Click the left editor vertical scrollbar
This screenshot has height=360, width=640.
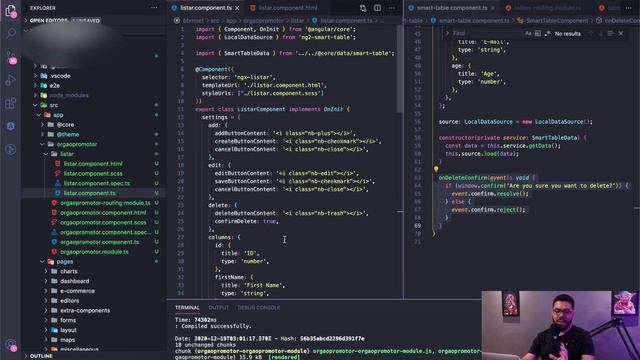coord(400,69)
